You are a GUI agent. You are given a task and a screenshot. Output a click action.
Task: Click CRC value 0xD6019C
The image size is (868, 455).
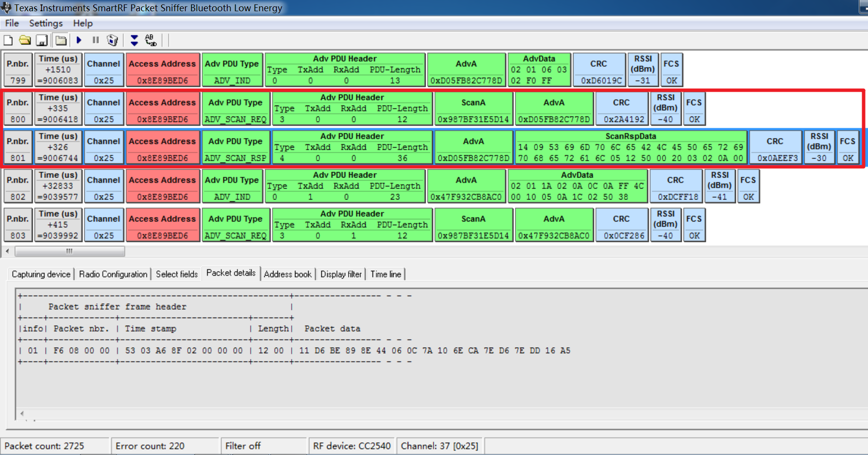coord(602,80)
